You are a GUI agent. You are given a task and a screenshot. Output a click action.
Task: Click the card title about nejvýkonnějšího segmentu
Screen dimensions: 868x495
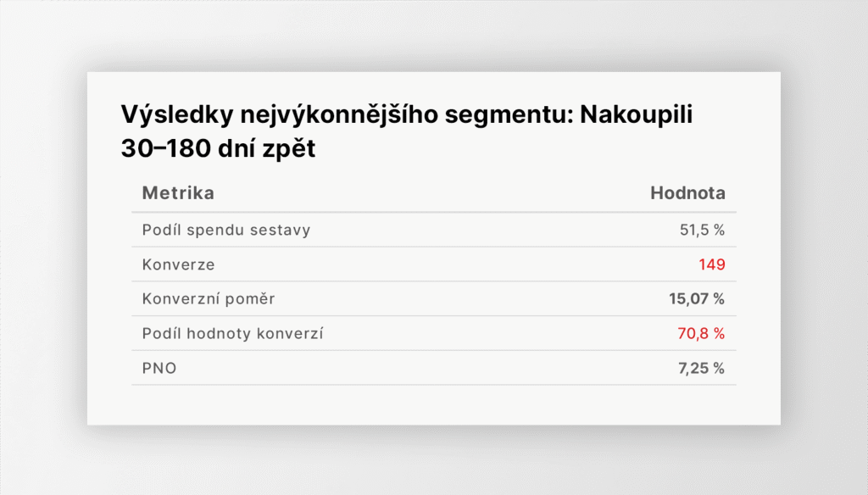tap(407, 131)
